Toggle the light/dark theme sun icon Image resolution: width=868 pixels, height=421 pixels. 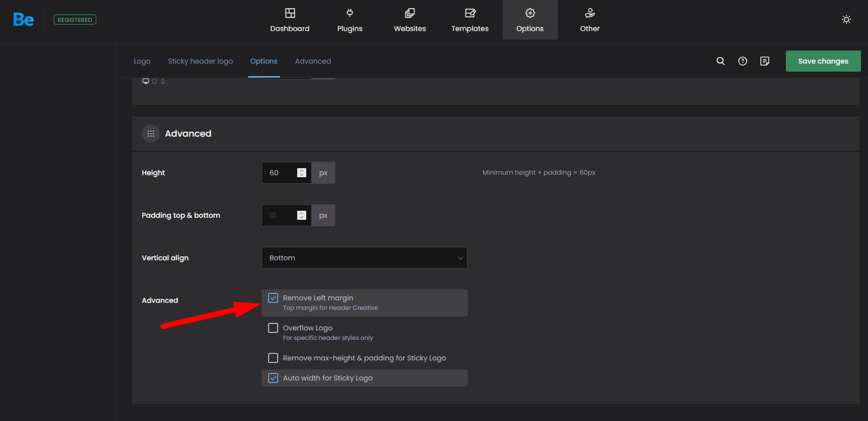pos(846,20)
